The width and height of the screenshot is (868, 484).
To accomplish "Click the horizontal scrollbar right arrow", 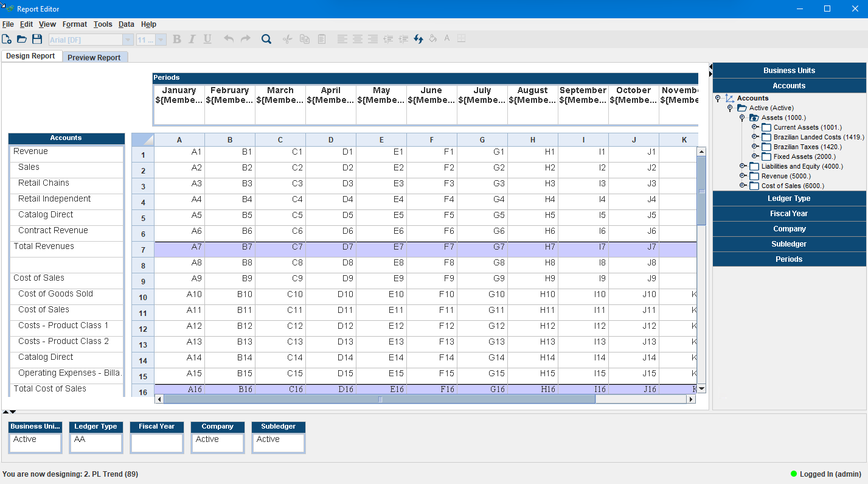I will tap(691, 399).
